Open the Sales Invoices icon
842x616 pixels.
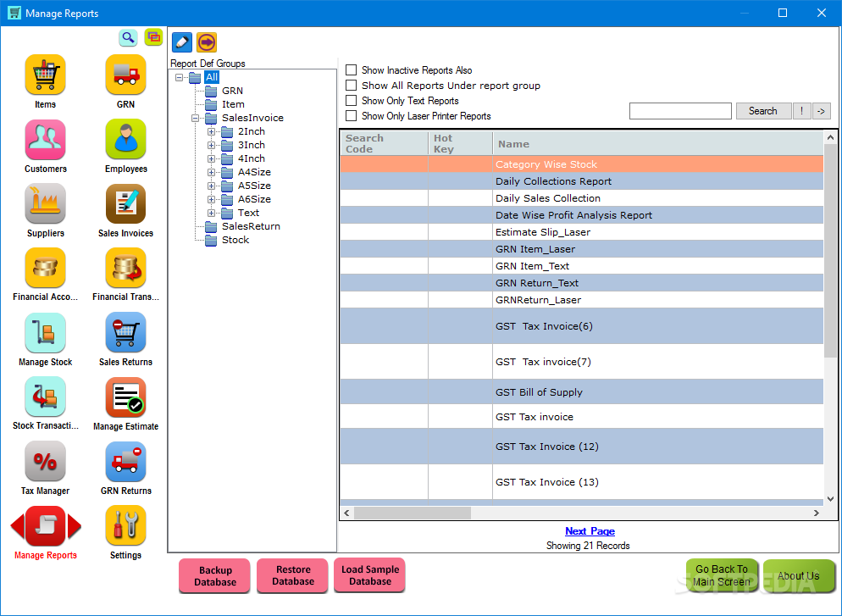coord(125,203)
